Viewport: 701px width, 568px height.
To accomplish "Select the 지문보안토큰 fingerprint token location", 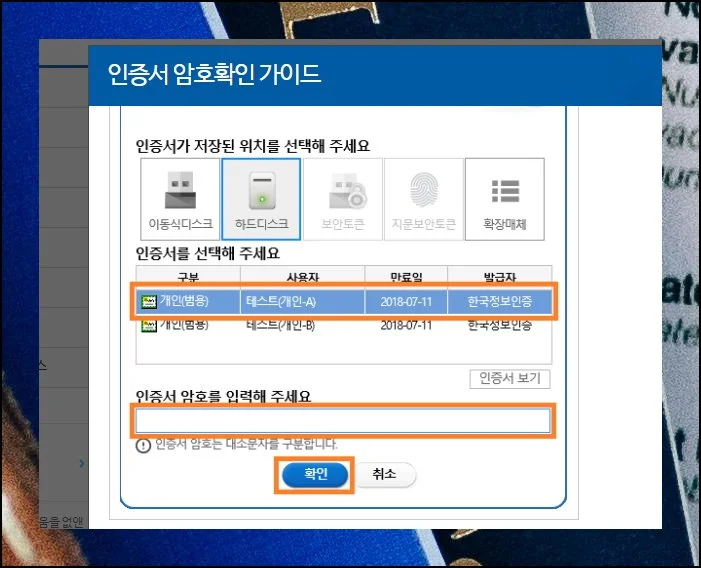I will [x=424, y=199].
